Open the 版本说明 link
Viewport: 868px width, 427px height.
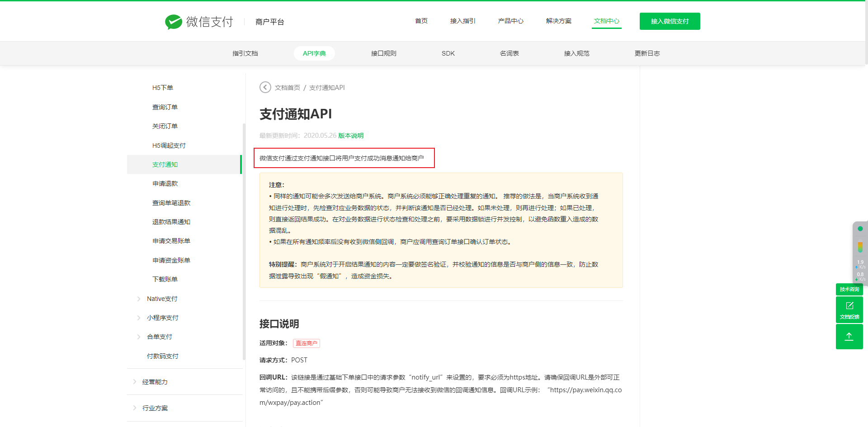click(x=351, y=136)
